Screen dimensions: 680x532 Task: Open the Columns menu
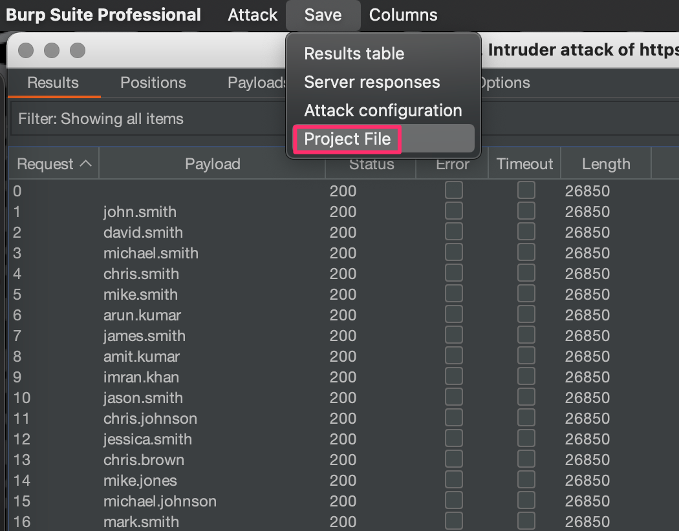[x=403, y=15]
